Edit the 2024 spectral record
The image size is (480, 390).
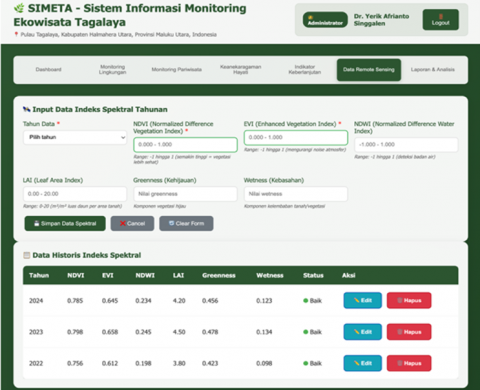pyautogui.click(x=363, y=300)
